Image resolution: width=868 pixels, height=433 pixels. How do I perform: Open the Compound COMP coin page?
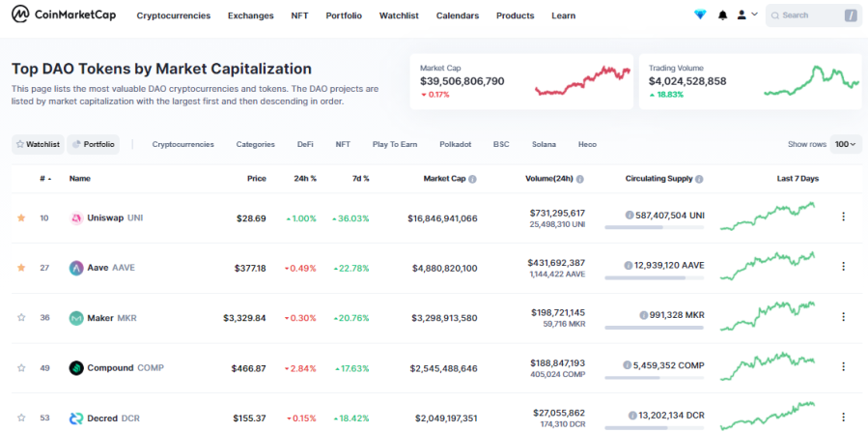(126, 367)
